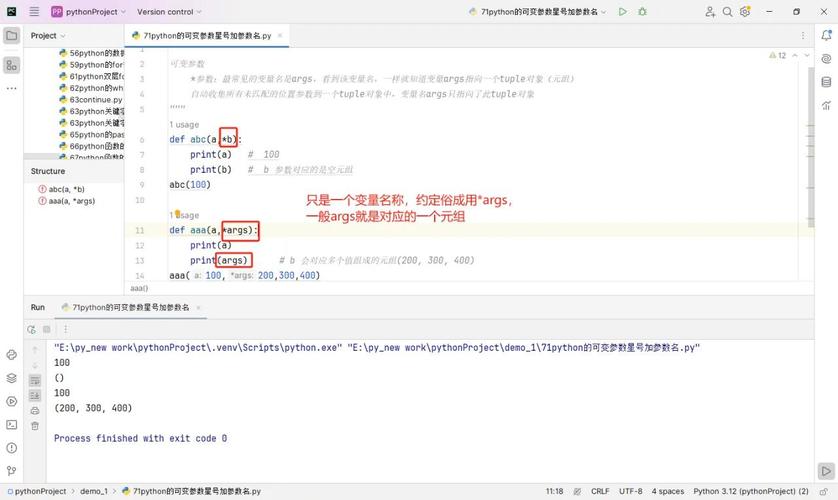Open Code With Me collaboration icon
This screenshot has width=838, height=500.
click(710, 11)
